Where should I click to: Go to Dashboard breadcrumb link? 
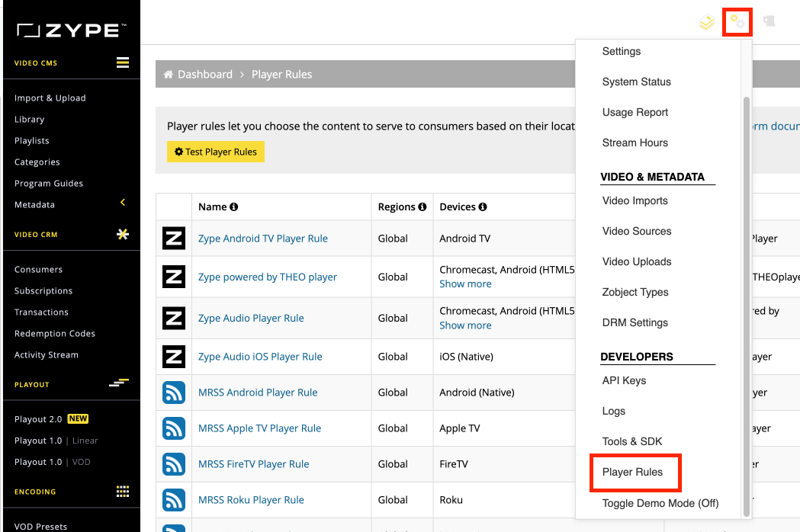pos(204,75)
